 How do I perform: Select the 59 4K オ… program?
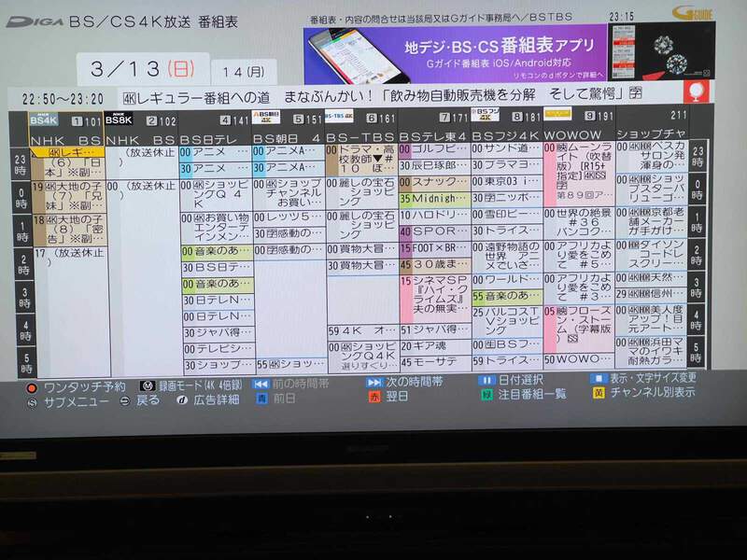pos(363,331)
